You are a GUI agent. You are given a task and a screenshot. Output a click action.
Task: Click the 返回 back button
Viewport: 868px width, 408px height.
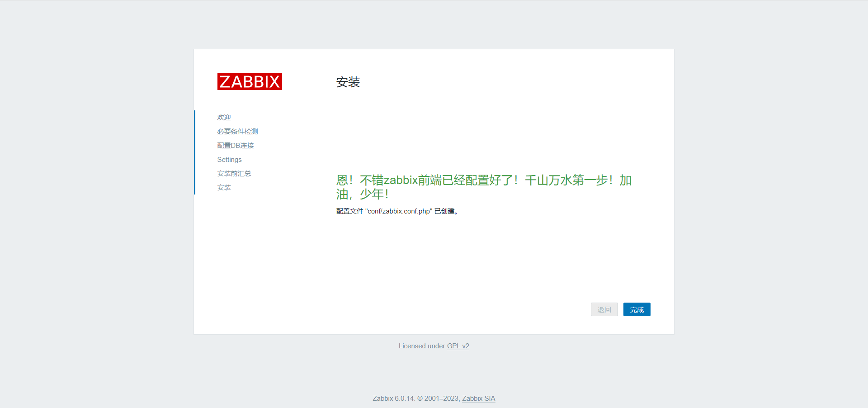[x=604, y=309]
